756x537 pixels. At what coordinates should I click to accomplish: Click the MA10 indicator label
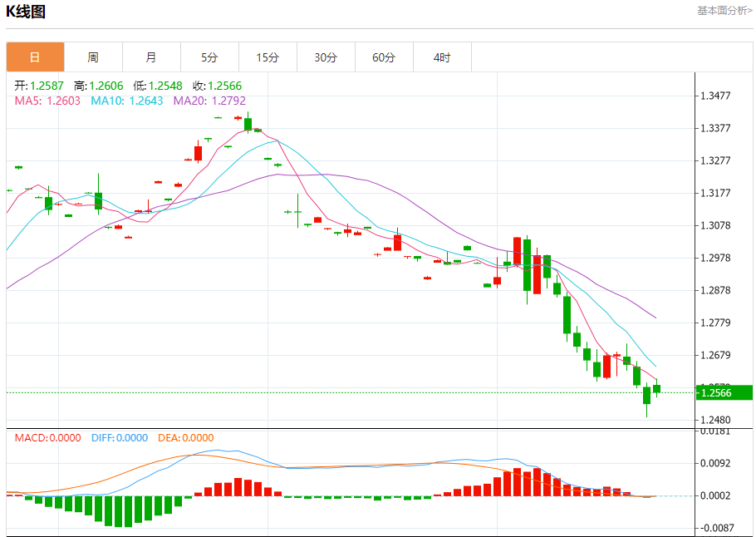pyautogui.click(x=126, y=101)
